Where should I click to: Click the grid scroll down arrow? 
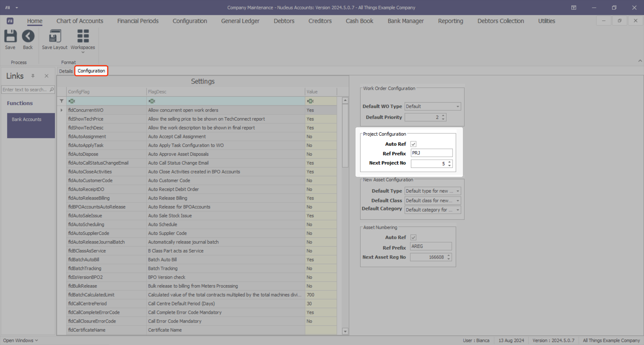pos(345,331)
